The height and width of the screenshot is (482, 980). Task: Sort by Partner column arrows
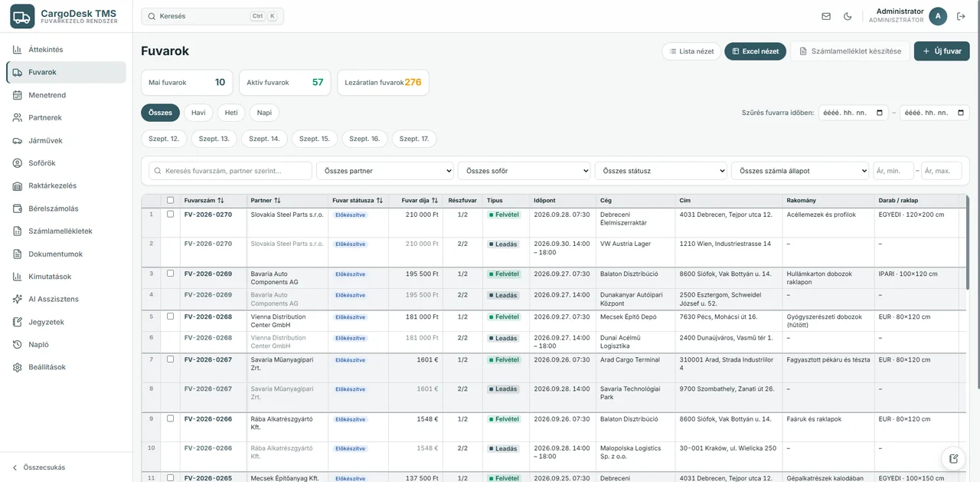pos(277,201)
